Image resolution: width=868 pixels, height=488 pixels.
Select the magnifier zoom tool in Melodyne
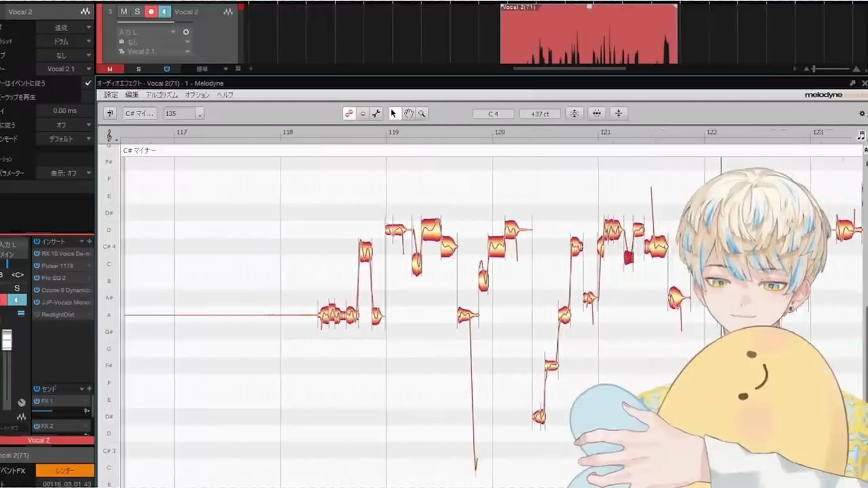tap(422, 114)
